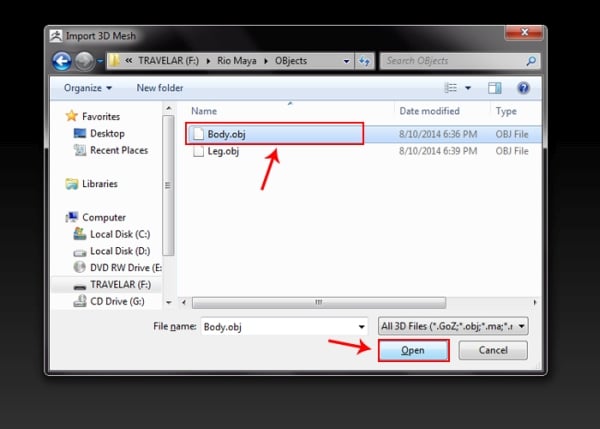Image resolution: width=600 pixels, height=429 pixels.
Task: Click the Name column header
Action: [x=204, y=111]
